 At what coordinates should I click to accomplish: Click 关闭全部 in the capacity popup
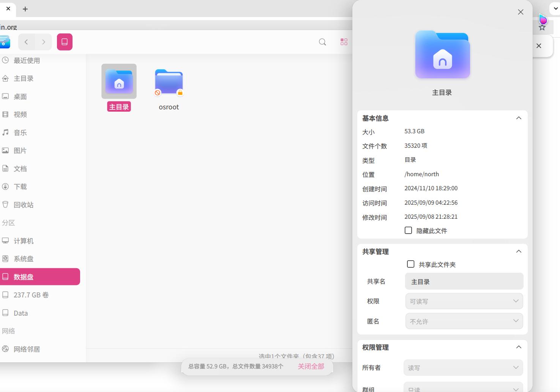pyautogui.click(x=311, y=367)
